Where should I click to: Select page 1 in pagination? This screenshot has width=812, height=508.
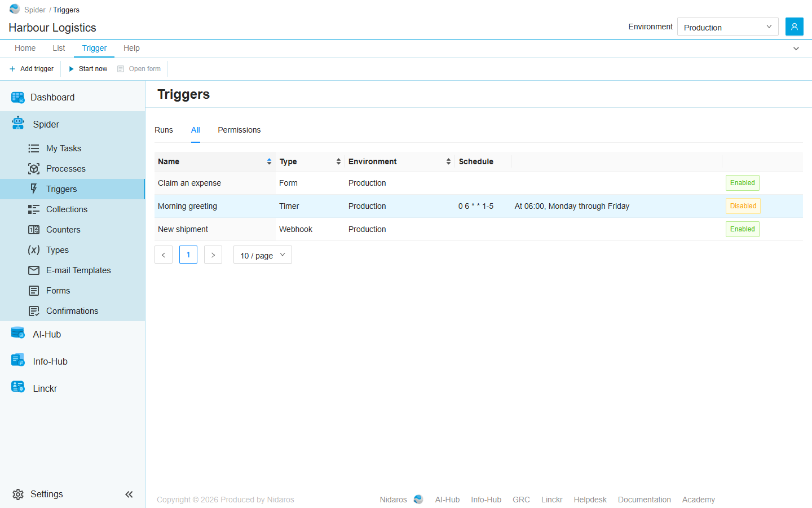[188, 255]
